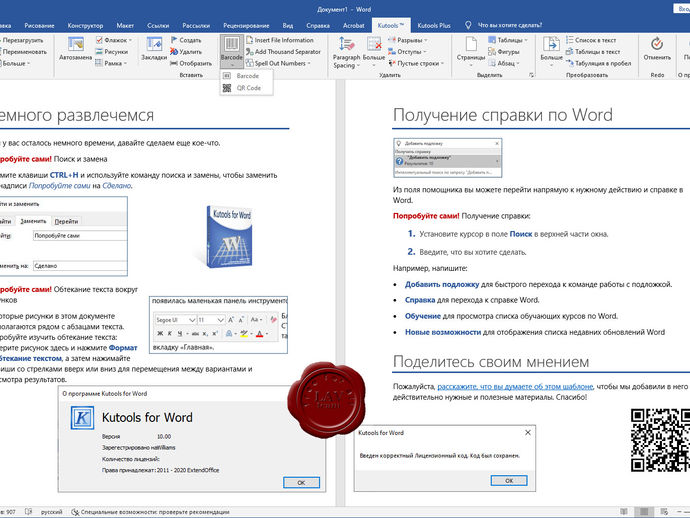Switch to the Рассылки tab
The image size is (690, 518).
point(196,26)
